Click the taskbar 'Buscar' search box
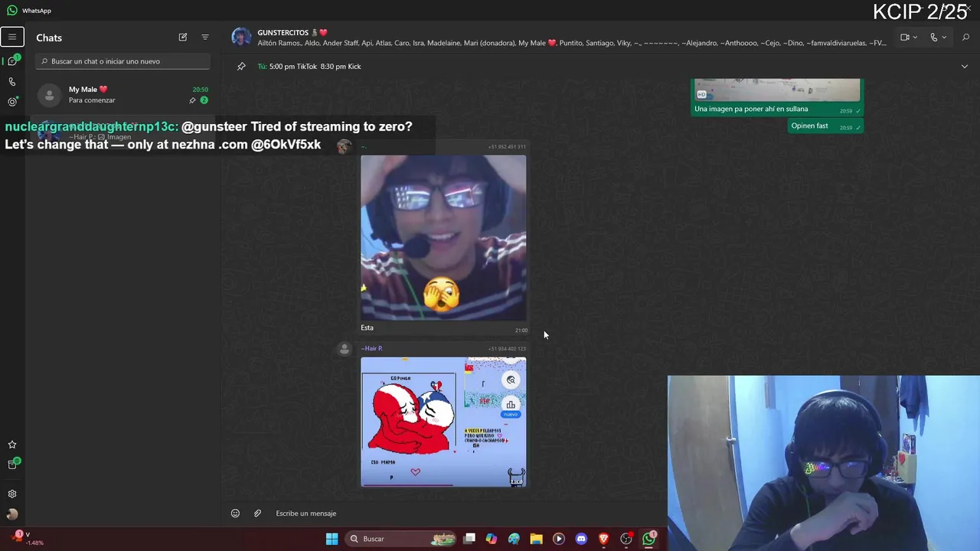 [x=400, y=539]
